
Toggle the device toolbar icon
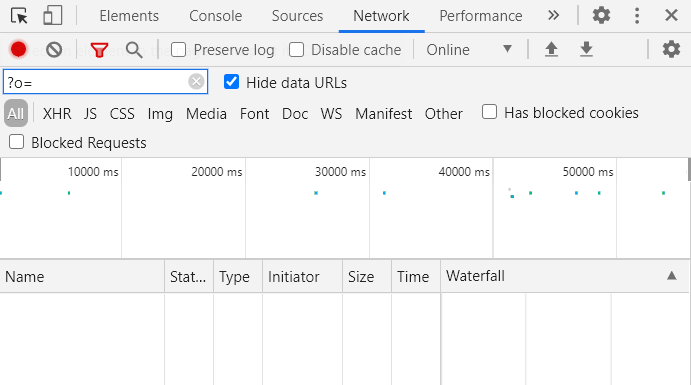[52, 15]
